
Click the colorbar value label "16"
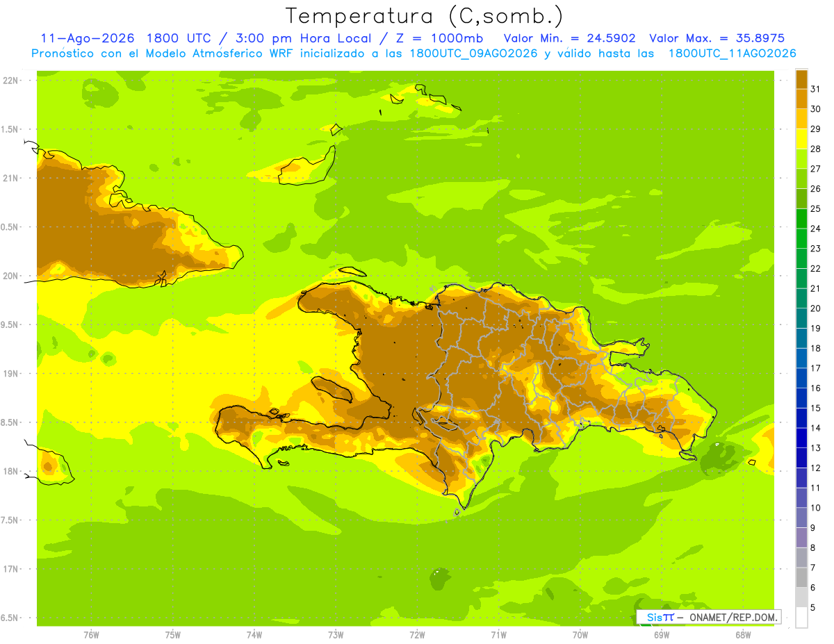click(816, 388)
